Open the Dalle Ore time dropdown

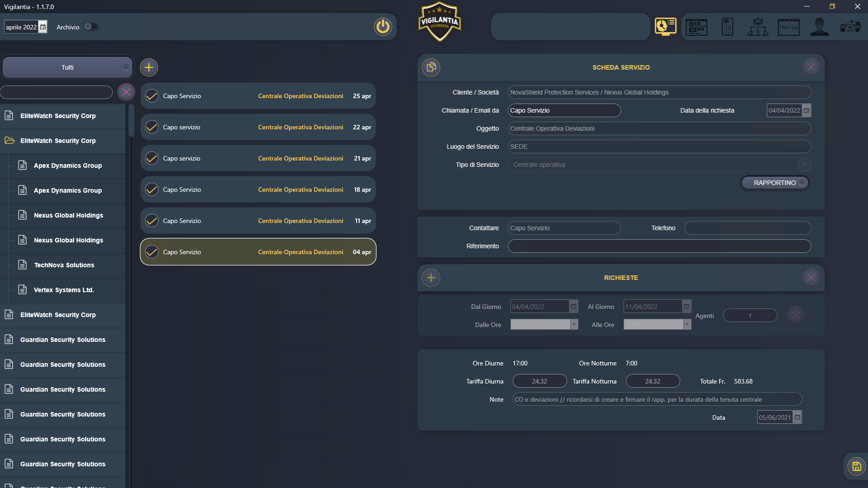click(x=574, y=325)
